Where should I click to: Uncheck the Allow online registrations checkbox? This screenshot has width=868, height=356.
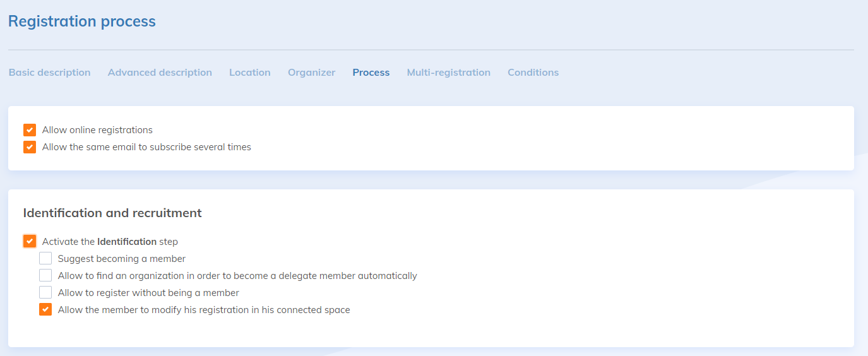[x=30, y=130]
